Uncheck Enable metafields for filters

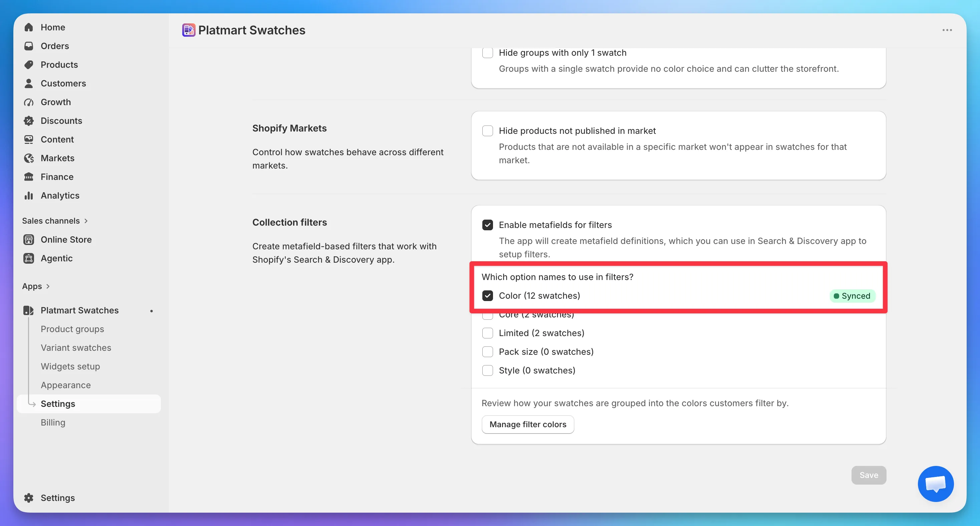[x=487, y=225]
